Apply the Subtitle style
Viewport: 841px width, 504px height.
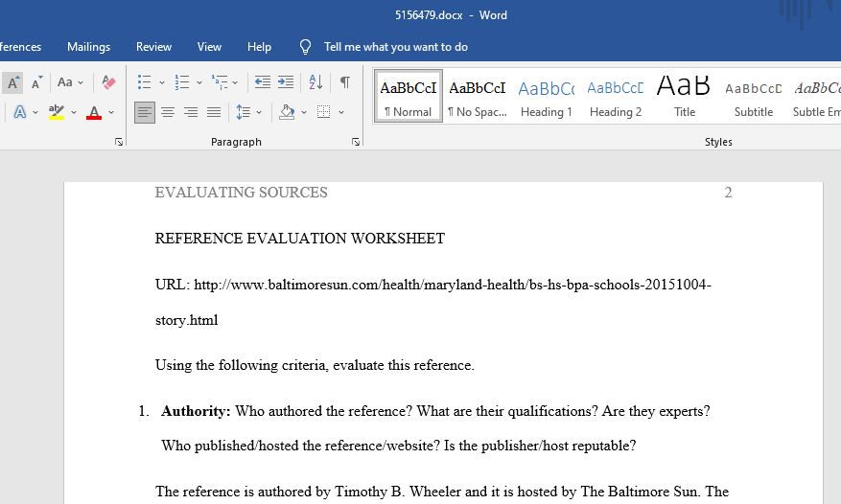pyautogui.click(x=753, y=97)
